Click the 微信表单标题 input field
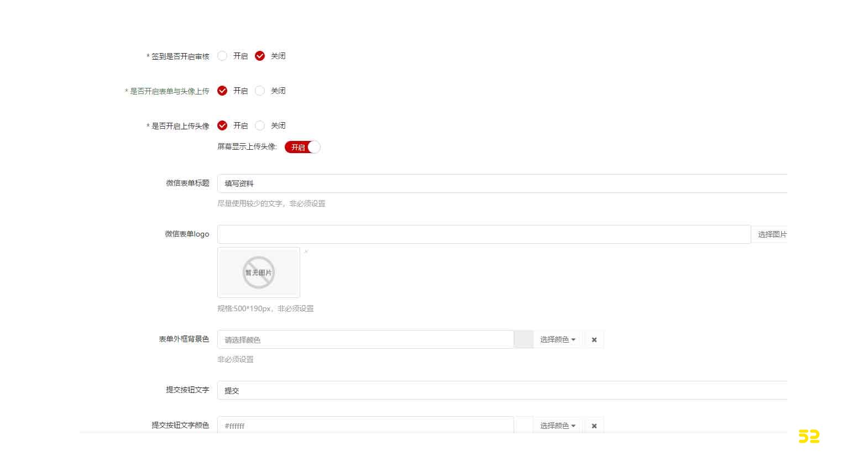Viewport: 868px width, 472px height. pyautogui.click(x=502, y=183)
